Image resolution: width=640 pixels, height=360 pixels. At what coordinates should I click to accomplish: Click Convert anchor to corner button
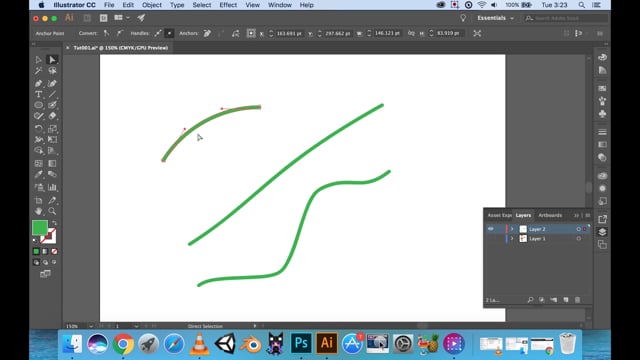point(107,33)
